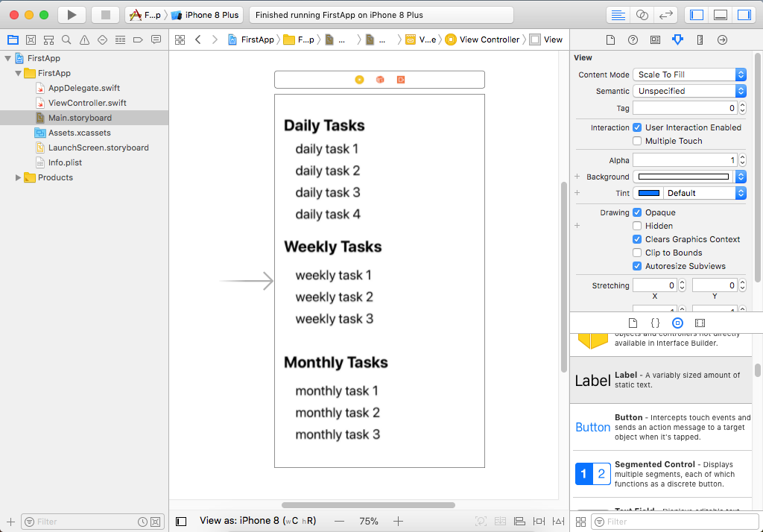763x532 pixels.
Task: Open the Report navigator icon
Action: coord(156,40)
